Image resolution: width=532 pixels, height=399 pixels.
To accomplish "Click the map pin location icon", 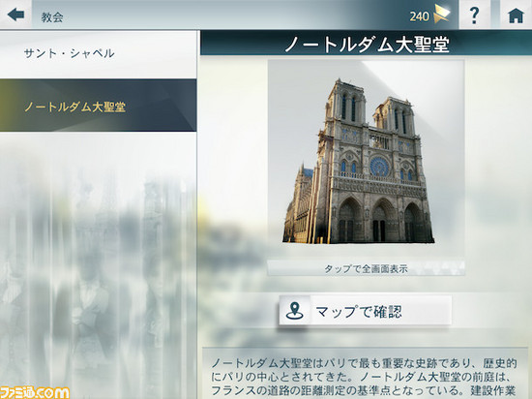I will [x=294, y=311].
